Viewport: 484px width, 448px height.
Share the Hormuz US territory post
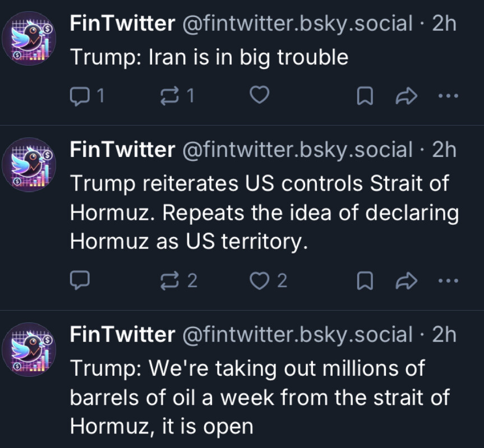coord(407,280)
